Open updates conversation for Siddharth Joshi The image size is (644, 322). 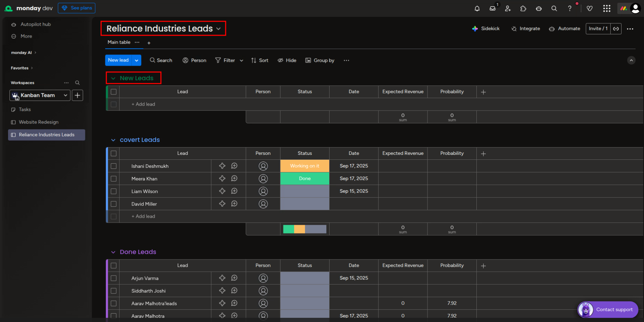[x=234, y=291]
